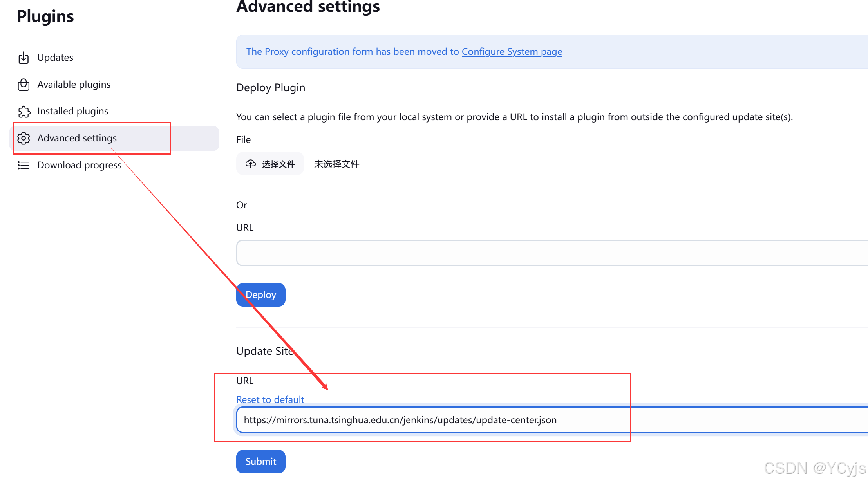868x482 pixels.
Task: Click the Update Site section heading
Action: [265, 351]
